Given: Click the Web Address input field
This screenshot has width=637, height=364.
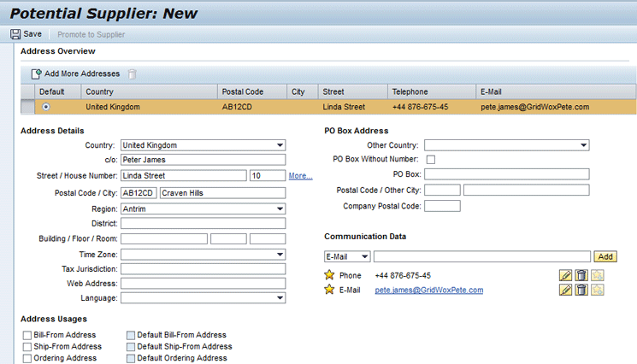Looking at the screenshot, I should 203,283.
